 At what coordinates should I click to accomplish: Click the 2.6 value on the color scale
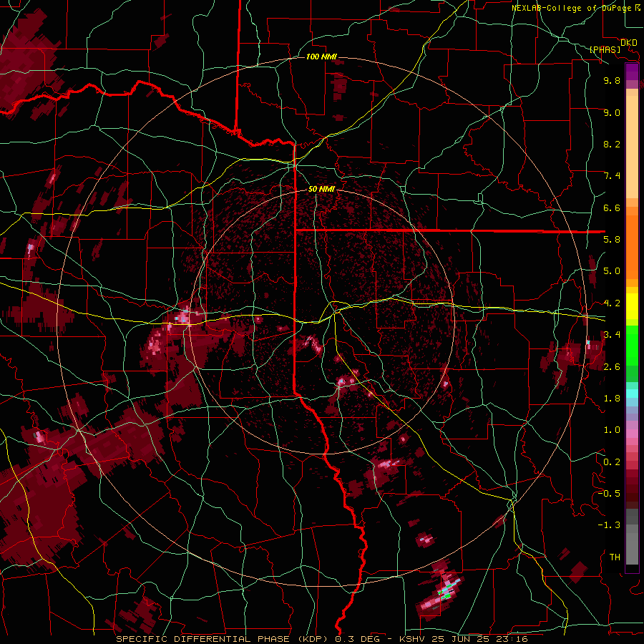click(x=612, y=367)
